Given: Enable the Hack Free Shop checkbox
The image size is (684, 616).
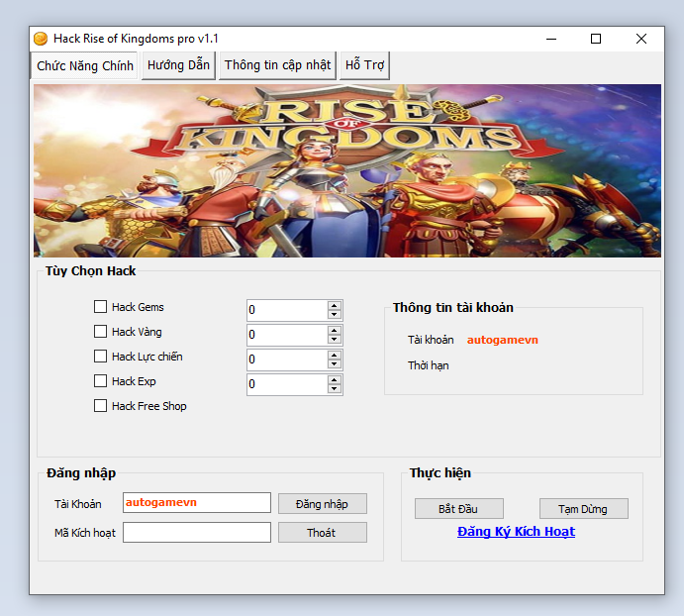Looking at the screenshot, I should 100,406.
